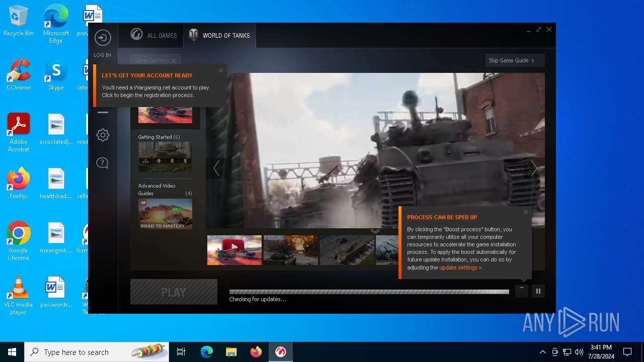Select the meangmt image file on desktop
Screen dimensions: 644x362
56,238
